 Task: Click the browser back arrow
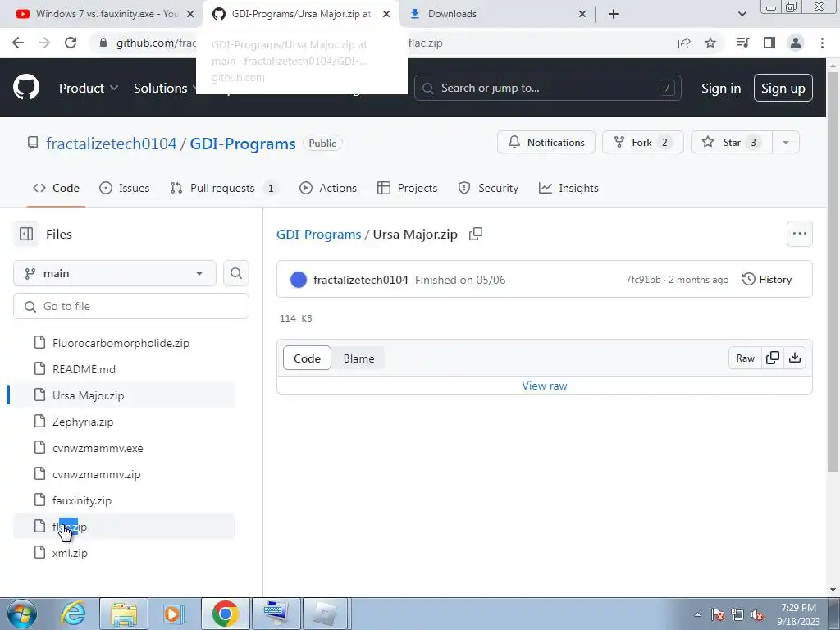tap(18, 43)
